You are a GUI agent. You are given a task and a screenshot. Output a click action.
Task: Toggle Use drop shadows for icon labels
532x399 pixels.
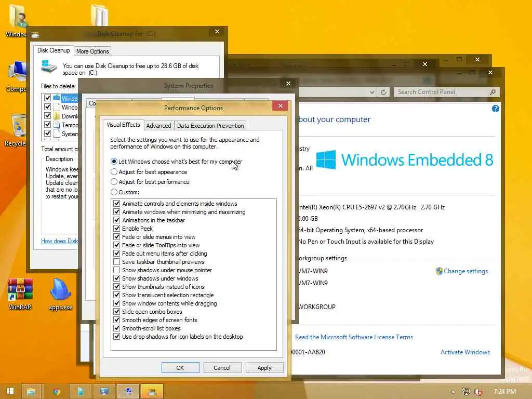tap(117, 337)
